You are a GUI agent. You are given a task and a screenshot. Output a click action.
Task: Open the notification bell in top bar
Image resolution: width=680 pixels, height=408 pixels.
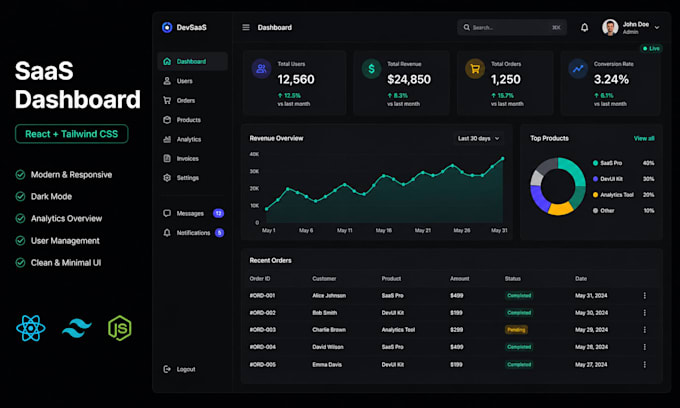pos(585,27)
